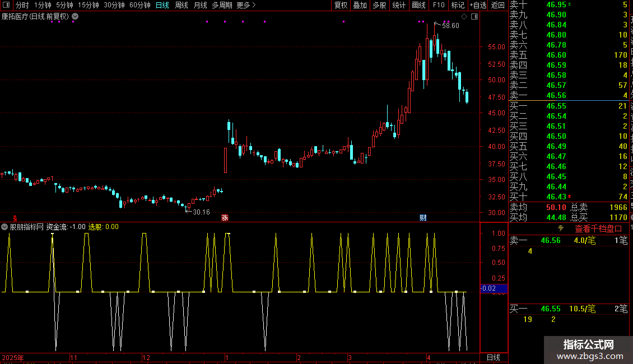Click the 总买 volume 1170
Image resolution: width=633 pixels, height=364 pixels.
coord(618,217)
